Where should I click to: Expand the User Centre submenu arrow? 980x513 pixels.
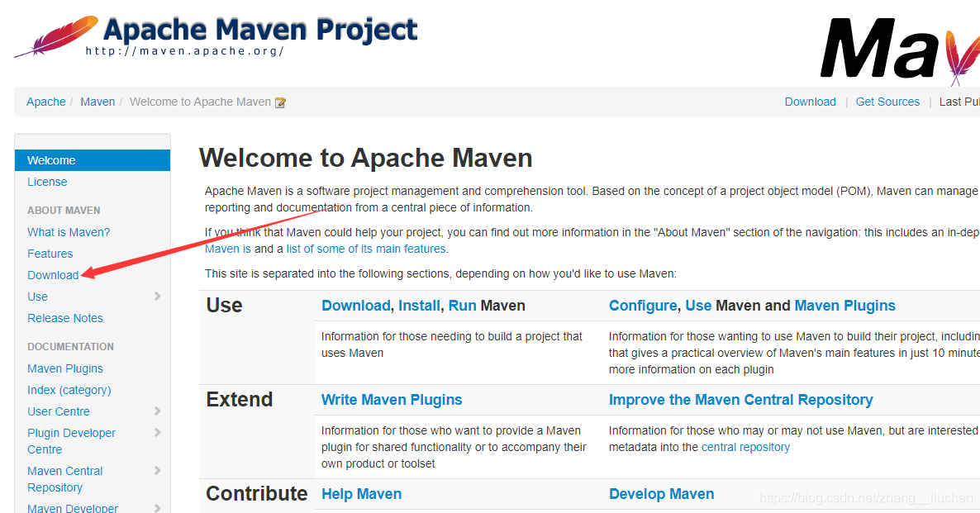click(158, 411)
